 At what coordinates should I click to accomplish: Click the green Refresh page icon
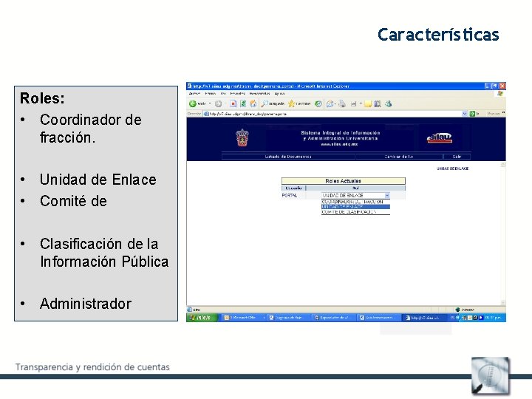(243, 104)
